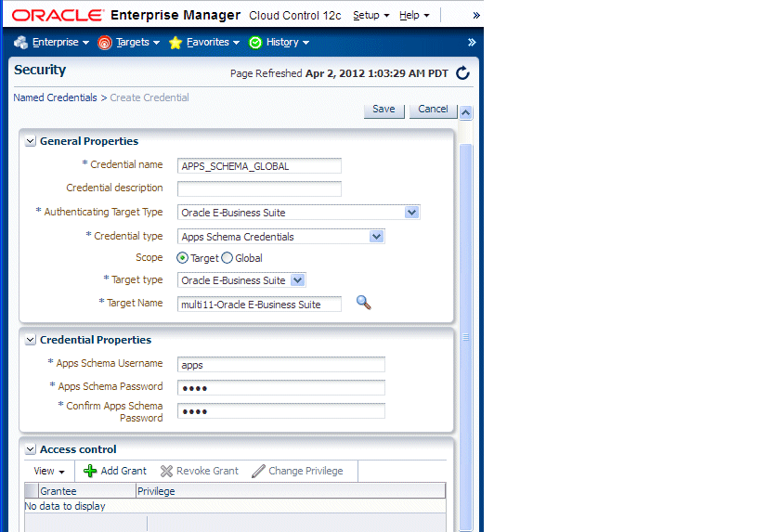Click the History clock icon
The width and height of the screenshot is (780, 532).
click(255, 43)
